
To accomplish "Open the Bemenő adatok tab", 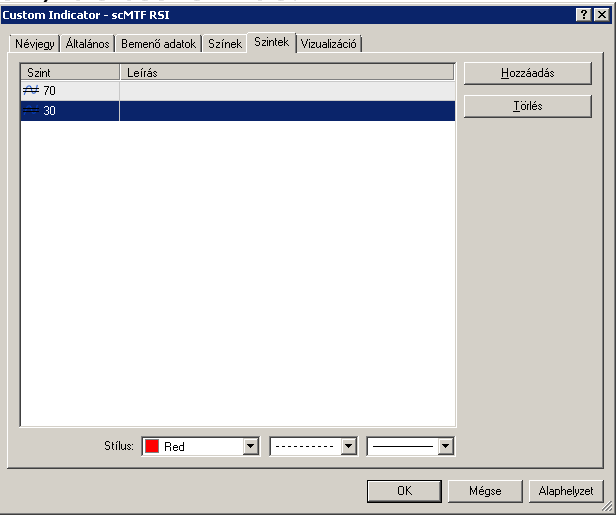I will click(158, 44).
